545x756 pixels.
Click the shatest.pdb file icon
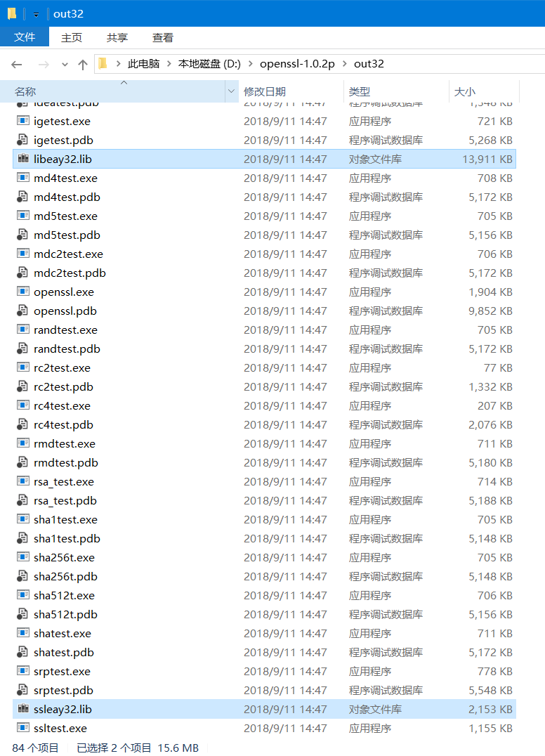pos(22,652)
